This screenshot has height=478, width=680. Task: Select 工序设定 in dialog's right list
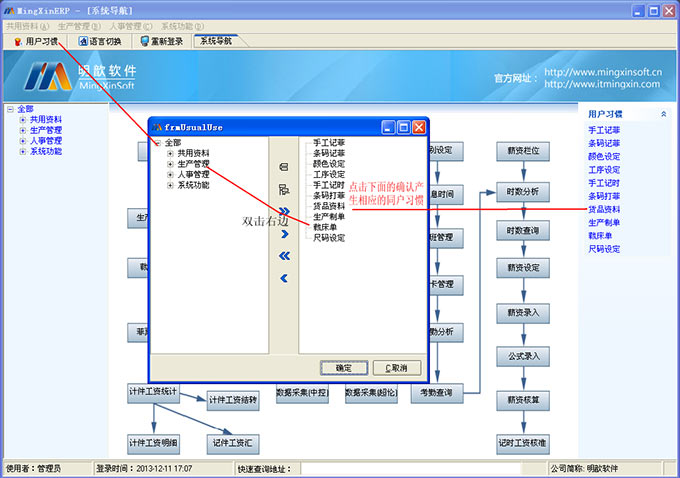tap(329, 174)
